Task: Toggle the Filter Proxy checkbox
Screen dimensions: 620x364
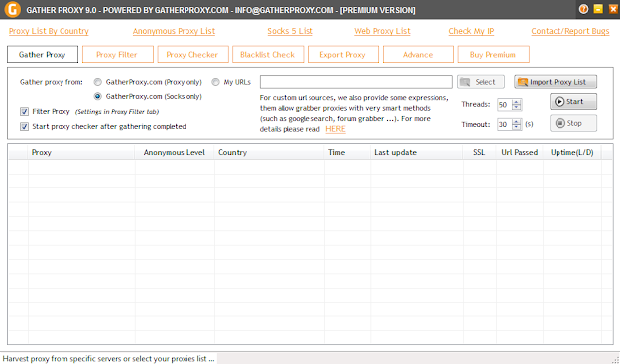Action: pos(24,112)
